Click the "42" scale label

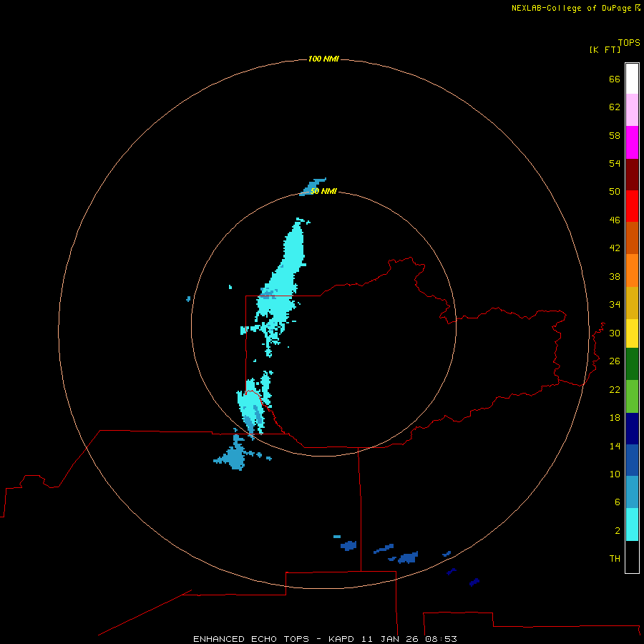click(615, 248)
